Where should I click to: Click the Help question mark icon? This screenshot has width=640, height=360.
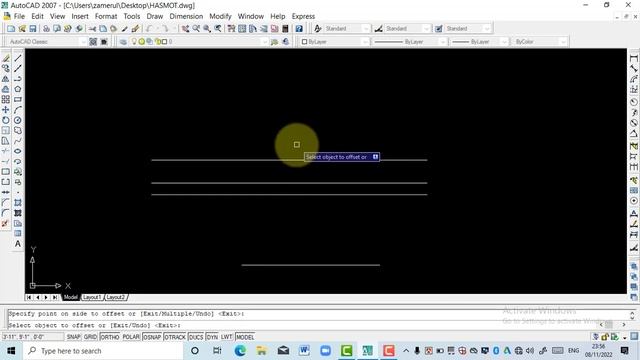coord(299,29)
